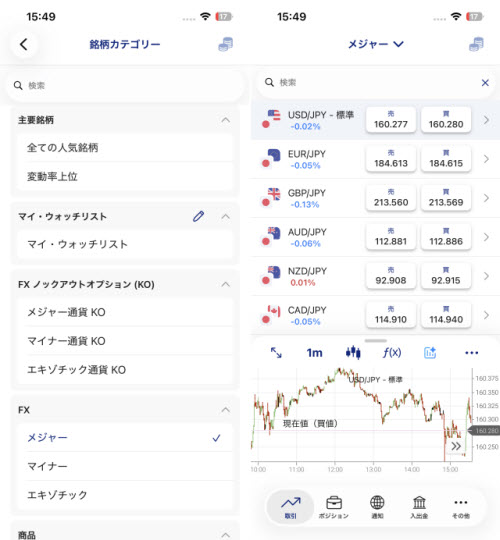Collapse the 主要銘柄 section
This screenshot has height=540, width=500.
pos(226,120)
